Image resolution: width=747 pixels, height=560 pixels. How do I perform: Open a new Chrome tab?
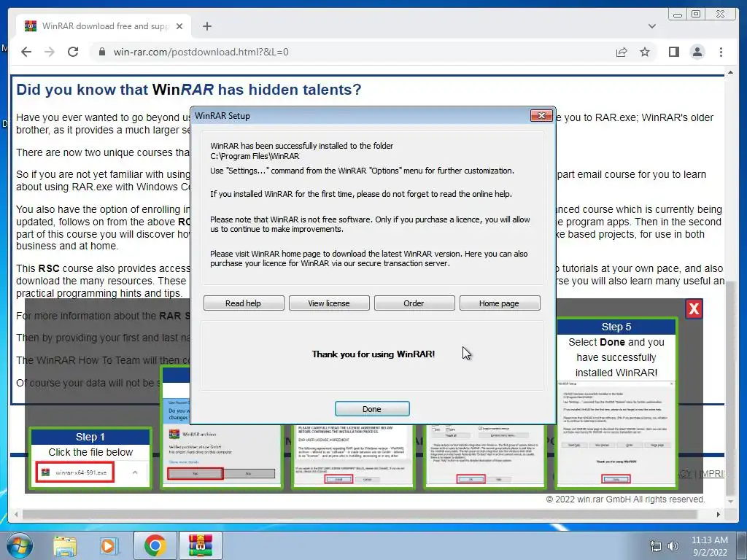point(206,26)
